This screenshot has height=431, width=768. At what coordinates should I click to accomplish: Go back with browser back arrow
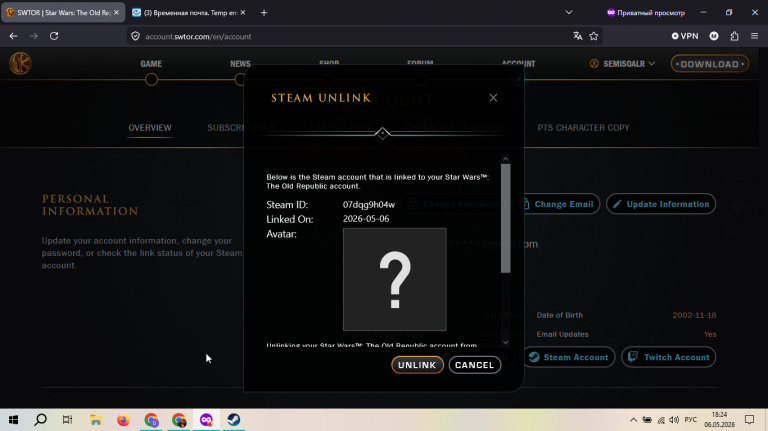[13, 36]
